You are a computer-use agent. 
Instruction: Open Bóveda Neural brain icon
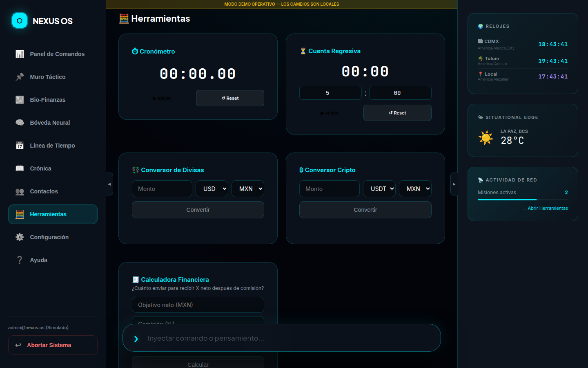pos(20,123)
